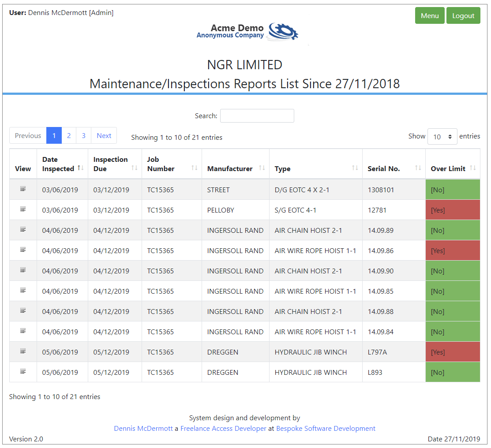This screenshot has width=491, height=448.
Task: Click the green Menu button
Action: pos(429,16)
